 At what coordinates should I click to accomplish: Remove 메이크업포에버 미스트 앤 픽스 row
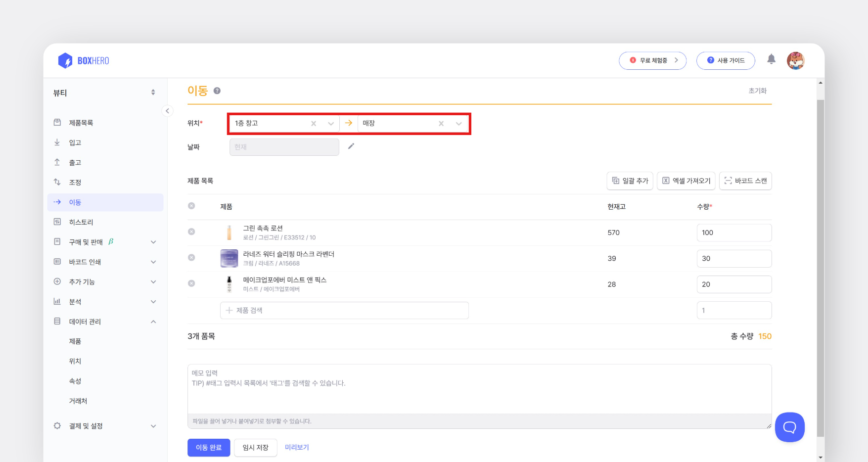pos(191,283)
